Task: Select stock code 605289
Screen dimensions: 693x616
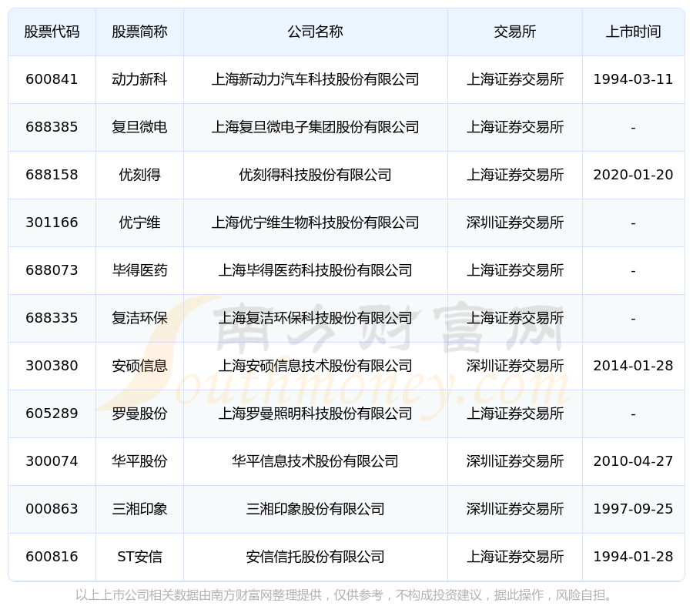Action: point(52,413)
